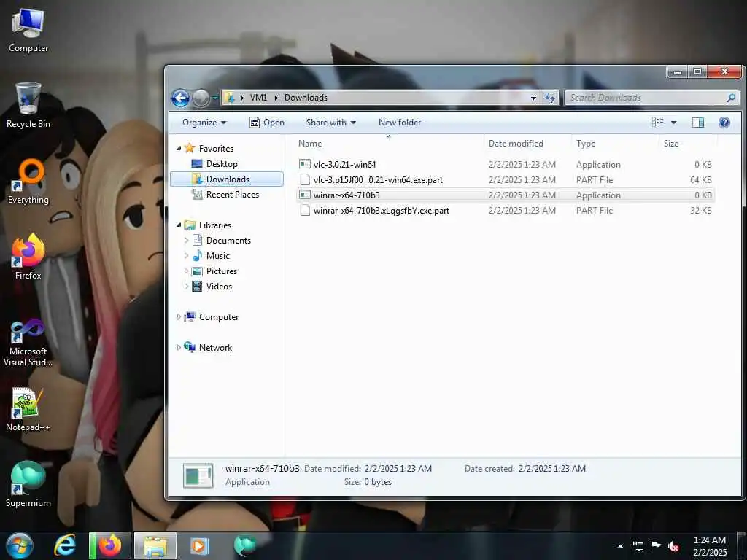Open the Share with dropdown menu

click(x=330, y=122)
